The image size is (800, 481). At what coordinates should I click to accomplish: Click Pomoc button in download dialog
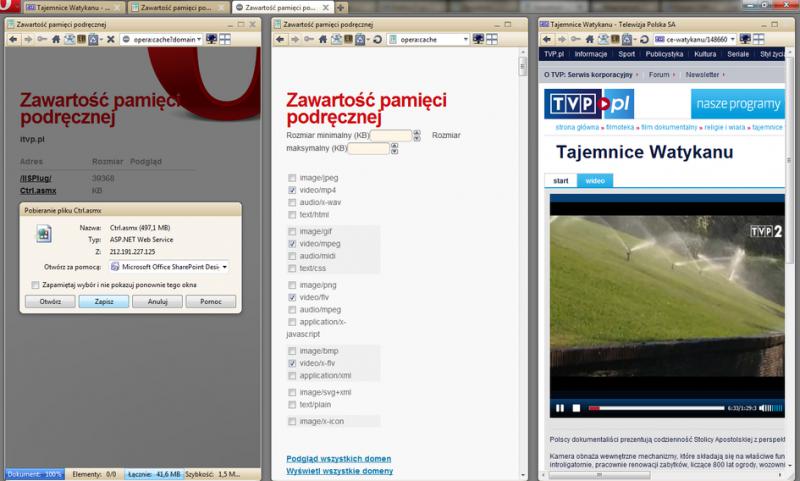[211, 301]
